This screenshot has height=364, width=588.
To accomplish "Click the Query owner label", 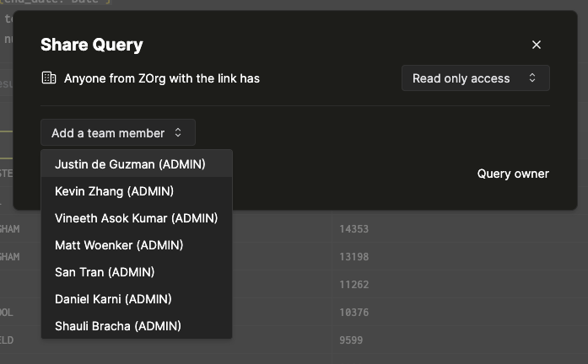I will tap(513, 174).
